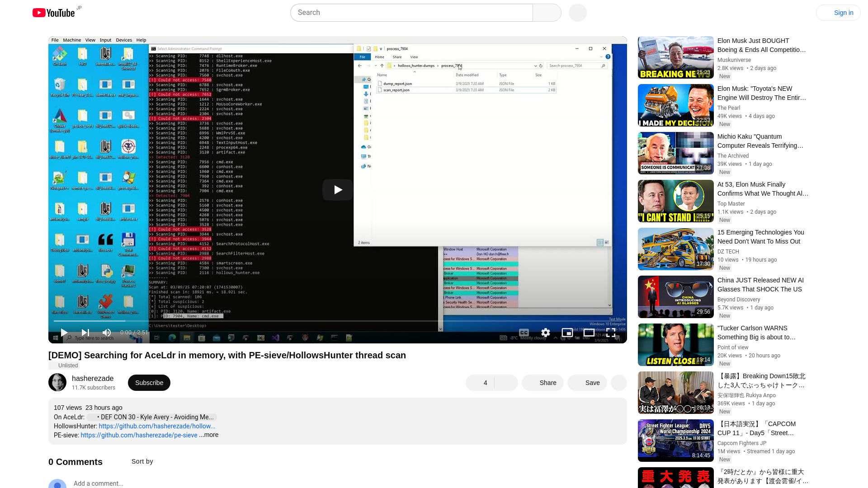Click Share button under video
Viewport: 868px width, 488px height.
542,383
